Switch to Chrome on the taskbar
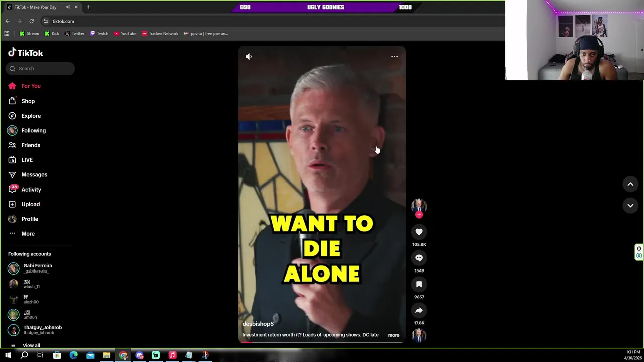Screen dimensions: 644x362 click(123, 355)
